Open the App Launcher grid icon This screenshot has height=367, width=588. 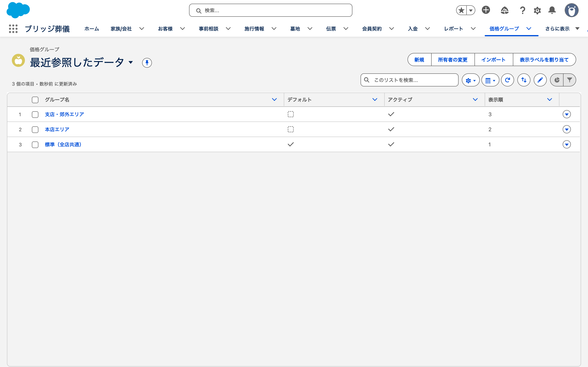(13, 29)
